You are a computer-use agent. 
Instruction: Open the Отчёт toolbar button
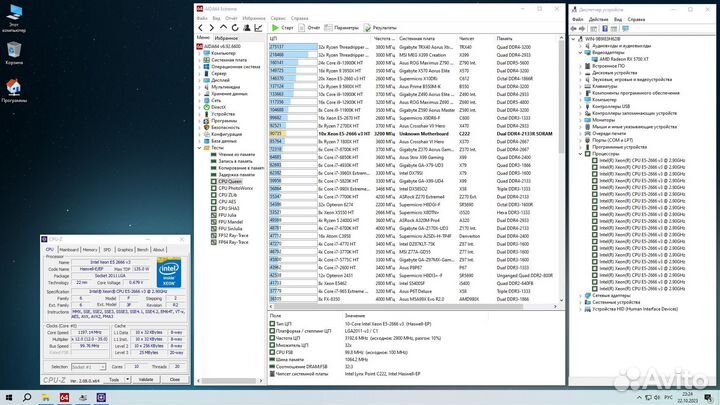pyautogui.click(x=309, y=28)
